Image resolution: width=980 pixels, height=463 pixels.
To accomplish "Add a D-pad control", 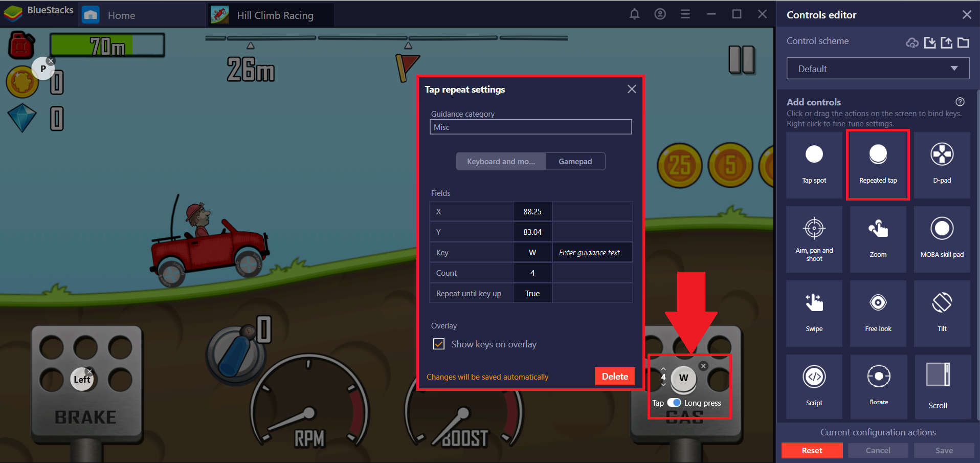I will pos(942,165).
